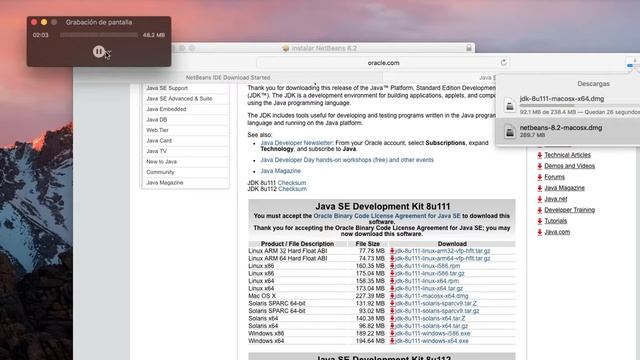This screenshot has width=640, height=360.
Task: Download jdk-8u111-solaris-sparcv9.tar.Z
Action: (x=436, y=304)
